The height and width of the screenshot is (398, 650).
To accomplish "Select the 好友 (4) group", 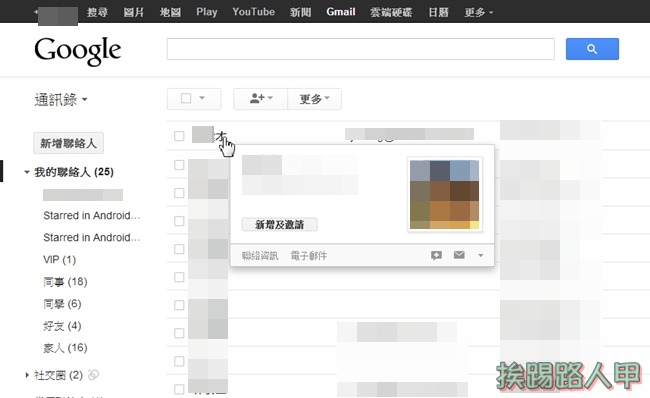I will (x=62, y=326).
